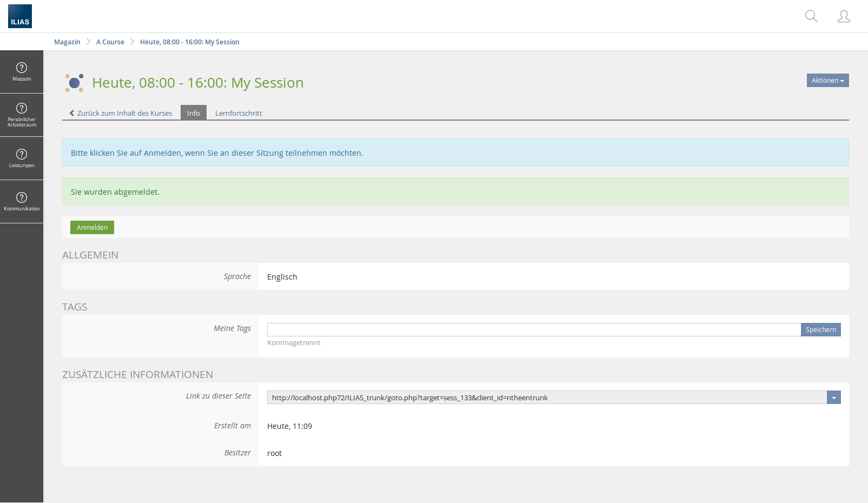This screenshot has height=503, width=868.
Task: Open Kommunikation in the sidebar
Action: point(22,201)
